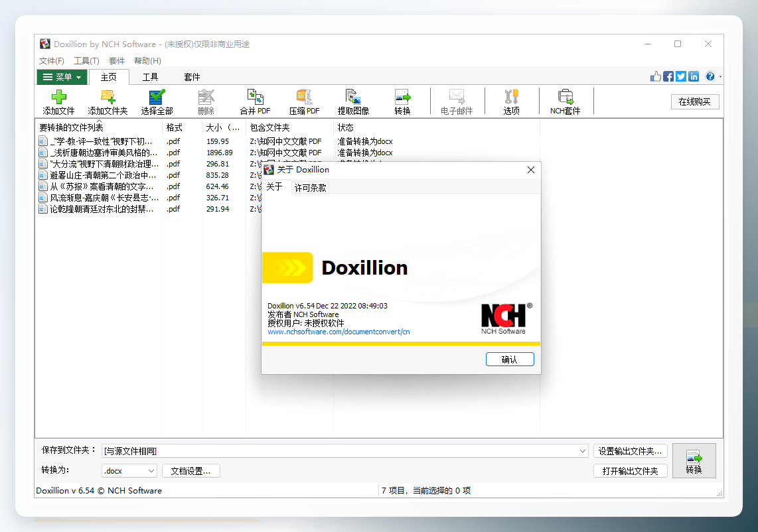This screenshot has width=758, height=532.
Task: Open the 套件 menu in menu bar
Action: click(x=117, y=60)
